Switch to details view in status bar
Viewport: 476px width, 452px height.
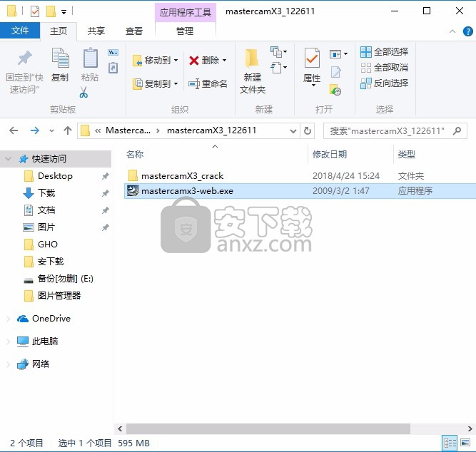[450, 443]
